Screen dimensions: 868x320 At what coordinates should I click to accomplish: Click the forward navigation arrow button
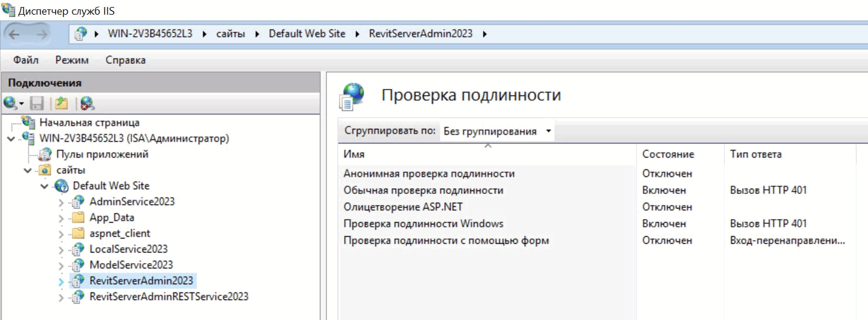42,35
